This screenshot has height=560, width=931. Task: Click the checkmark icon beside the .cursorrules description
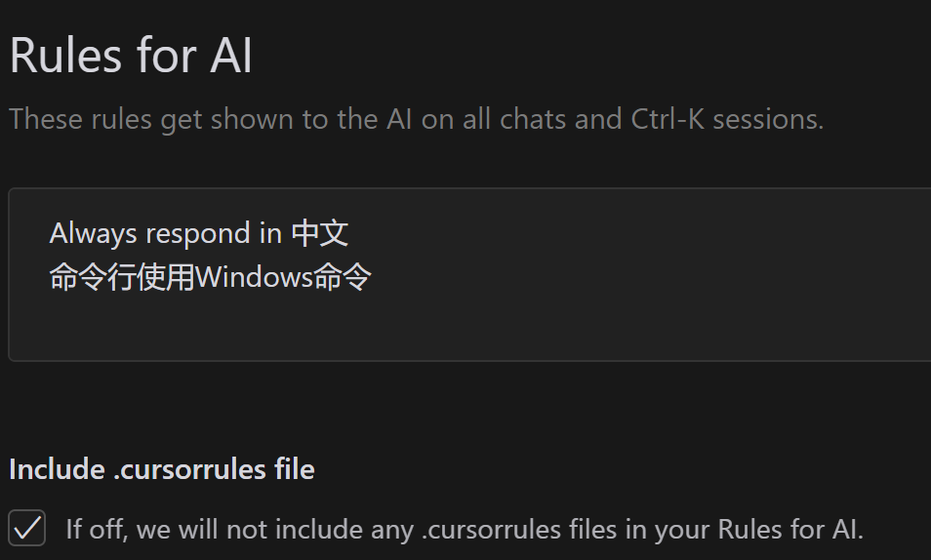coord(27,529)
